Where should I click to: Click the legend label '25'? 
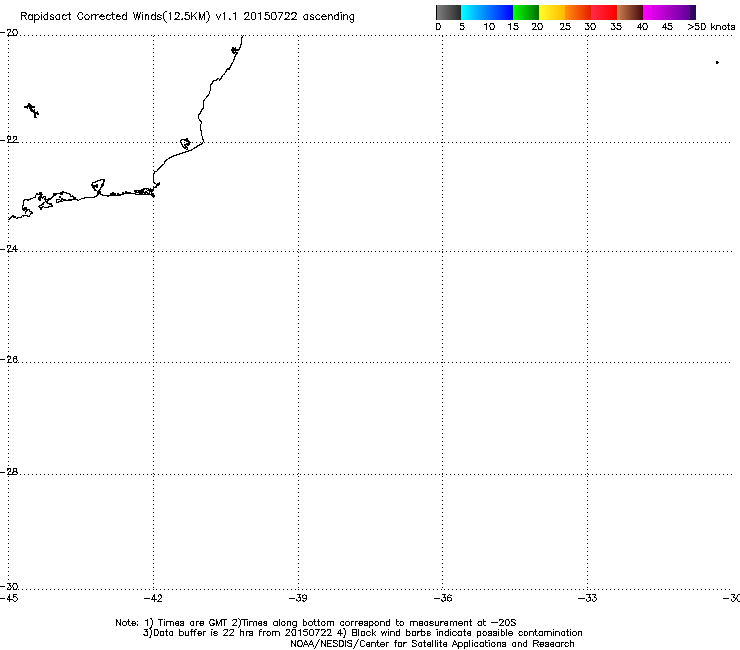point(565,27)
